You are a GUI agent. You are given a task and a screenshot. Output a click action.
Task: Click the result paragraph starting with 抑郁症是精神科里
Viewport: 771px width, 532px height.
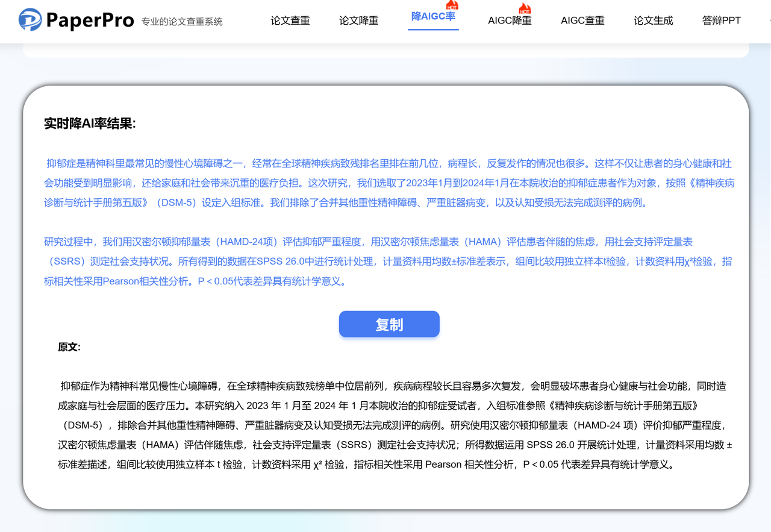(389, 183)
